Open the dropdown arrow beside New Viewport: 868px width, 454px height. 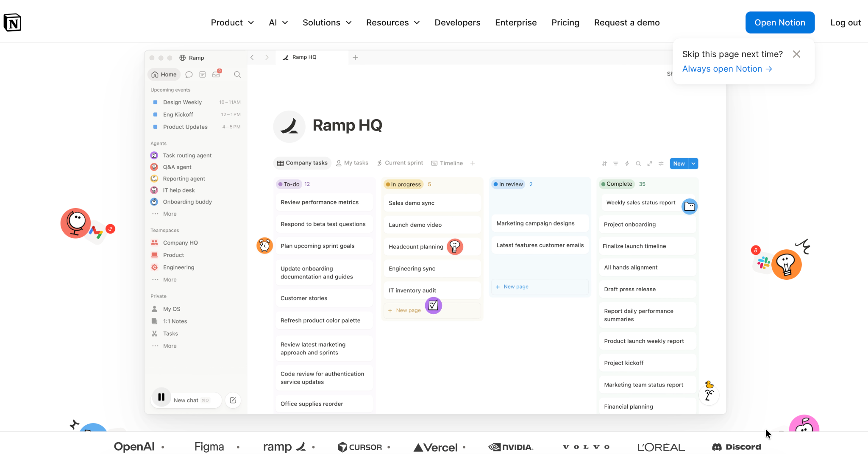tap(694, 164)
